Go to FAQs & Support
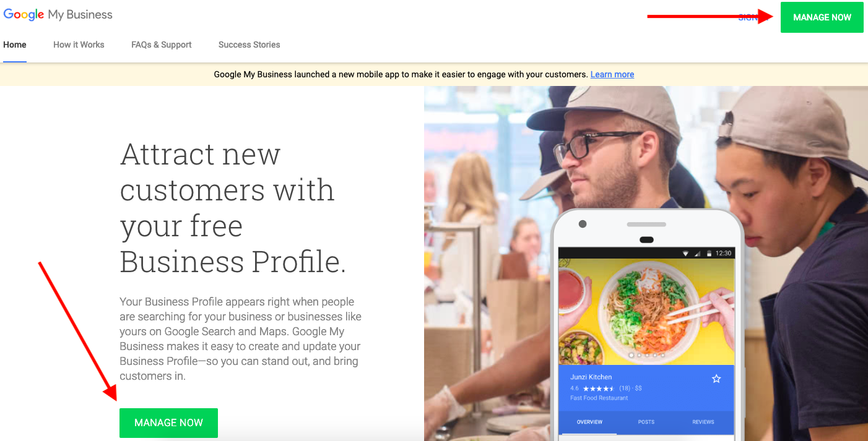This screenshot has width=868, height=441. pyautogui.click(x=161, y=45)
